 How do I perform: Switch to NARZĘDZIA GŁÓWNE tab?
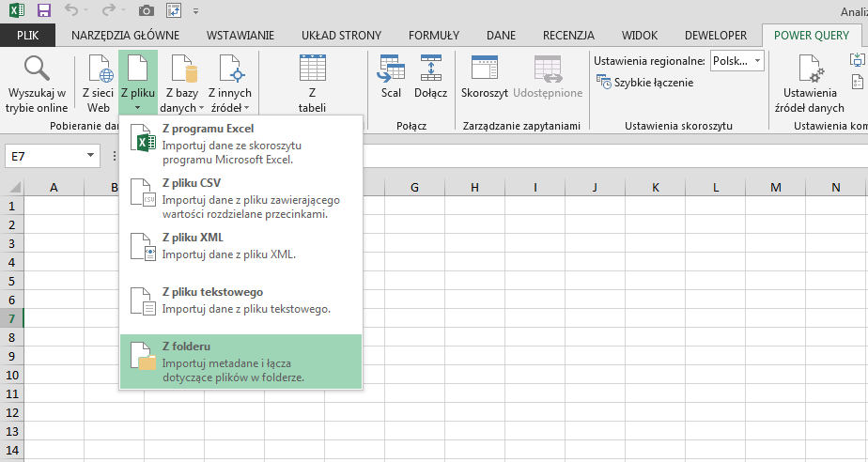tap(126, 36)
